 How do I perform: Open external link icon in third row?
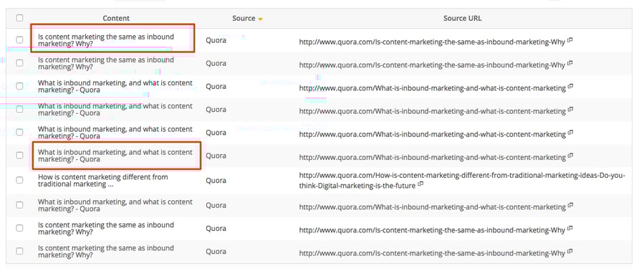(x=571, y=87)
